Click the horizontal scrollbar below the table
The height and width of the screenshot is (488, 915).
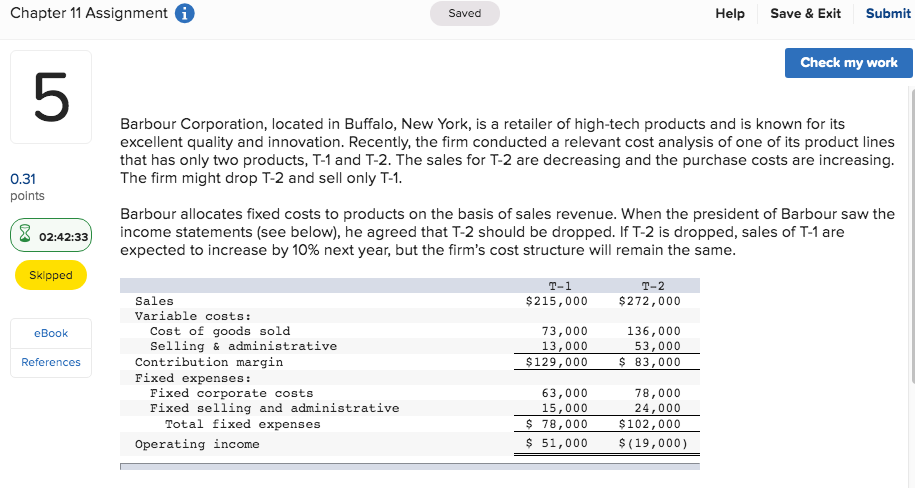(x=409, y=466)
